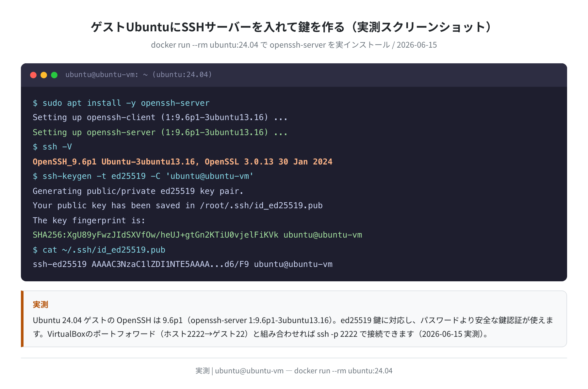Click the 'ssh-ed25519 AAAAC3NzaC1lZDI1NTE5AAAA' public key line

click(183, 264)
